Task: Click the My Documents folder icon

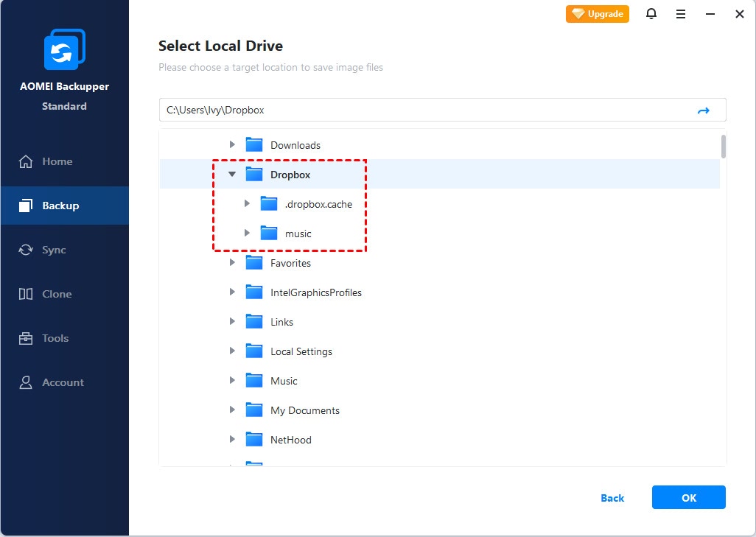Action: click(x=254, y=410)
